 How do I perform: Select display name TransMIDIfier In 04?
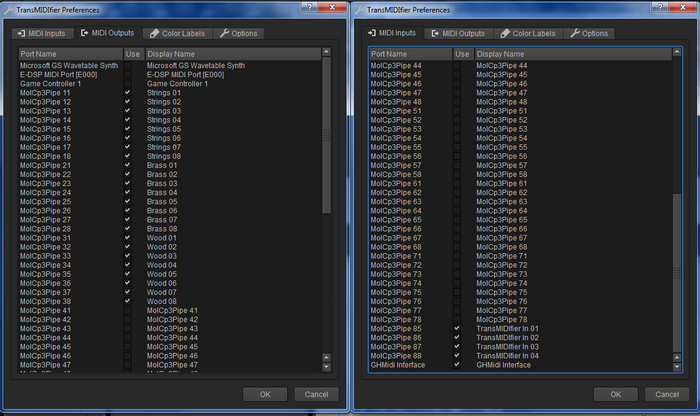pyautogui.click(x=508, y=356)
